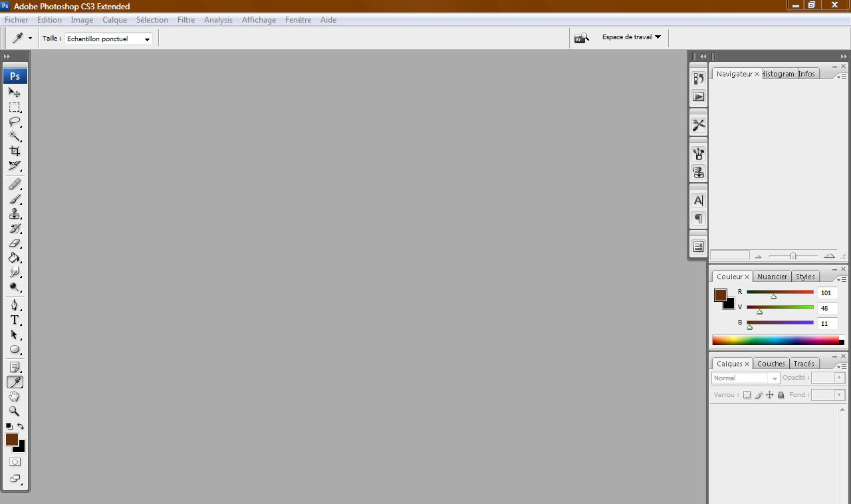
Task: Toggle Quick Mask mode
Action: click(15, 461)
